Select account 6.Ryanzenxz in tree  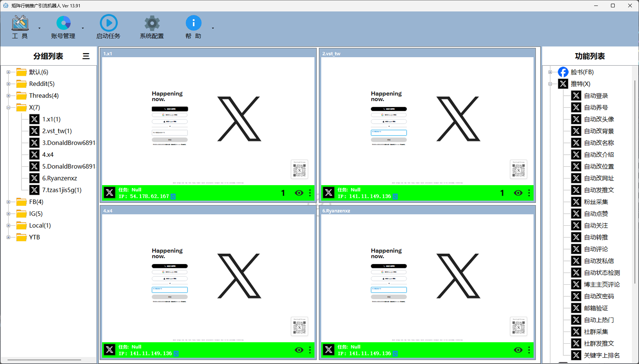[x=59, y=178]
